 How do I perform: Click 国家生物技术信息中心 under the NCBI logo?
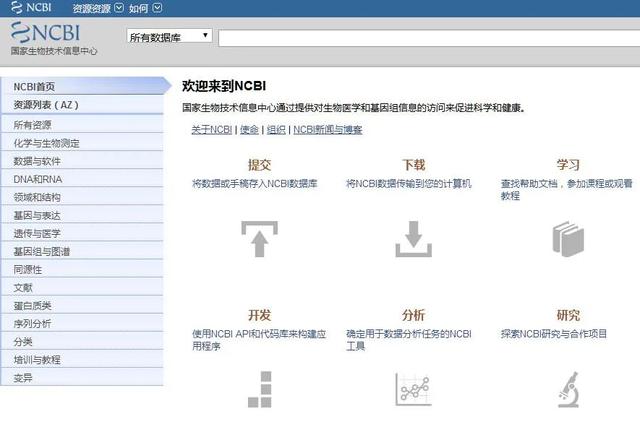pyautogui.click(x=54, y=51)
